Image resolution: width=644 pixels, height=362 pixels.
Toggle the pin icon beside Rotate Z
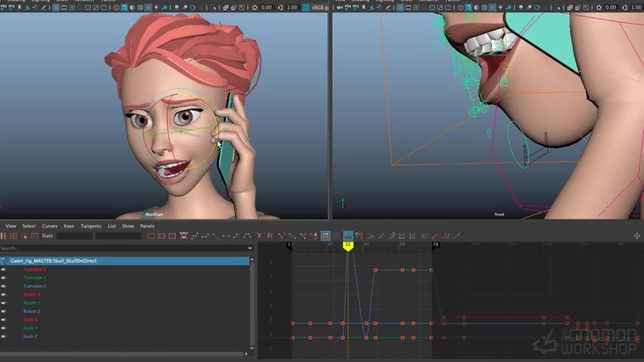coord(4,311)
